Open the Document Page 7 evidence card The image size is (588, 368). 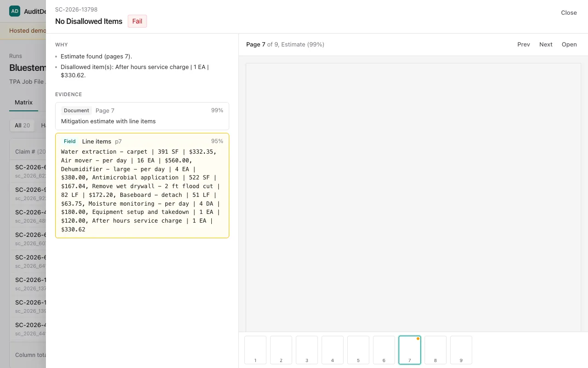pyautogui.click(x=142, y=116)
